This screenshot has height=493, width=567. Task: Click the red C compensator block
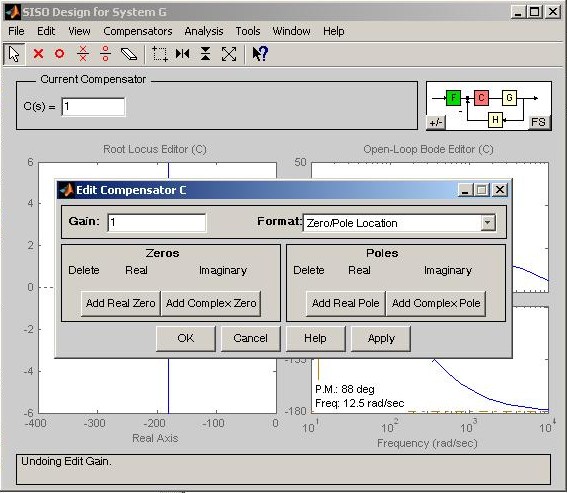point(481,98)
